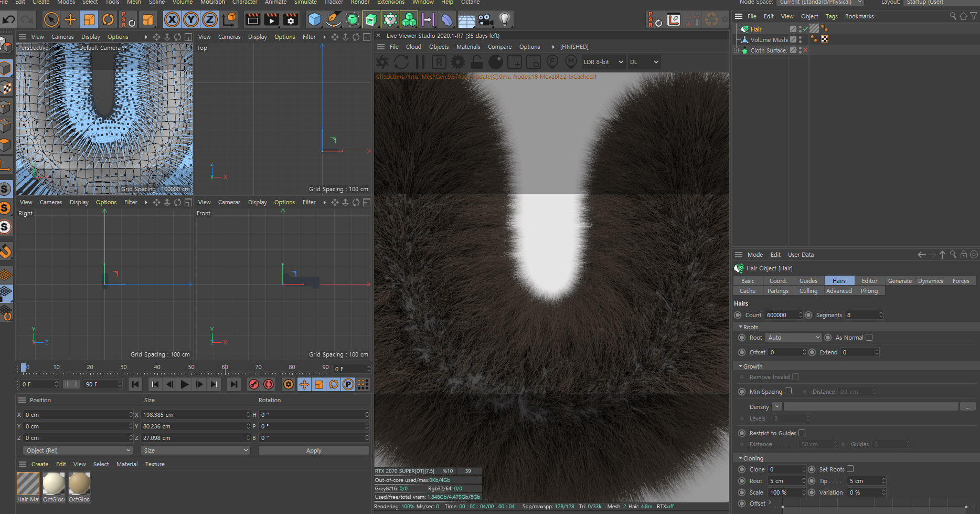Click the Object Manager search icon

click(x=953, y=16)
